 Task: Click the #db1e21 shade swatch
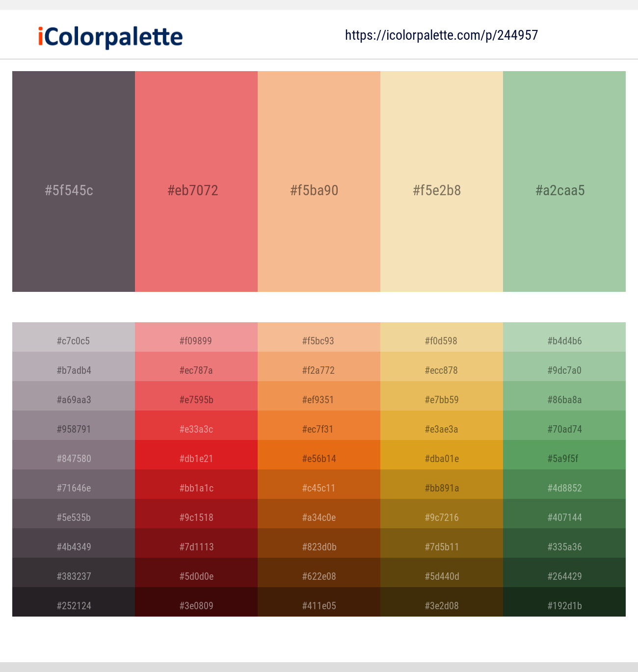(x=196, y=459)
